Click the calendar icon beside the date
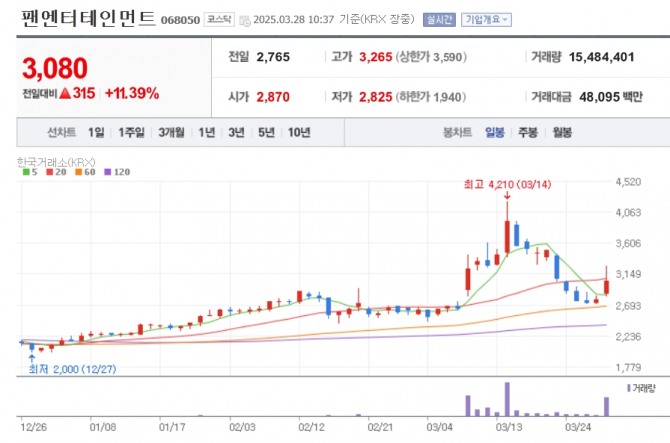 pos(245,19)
